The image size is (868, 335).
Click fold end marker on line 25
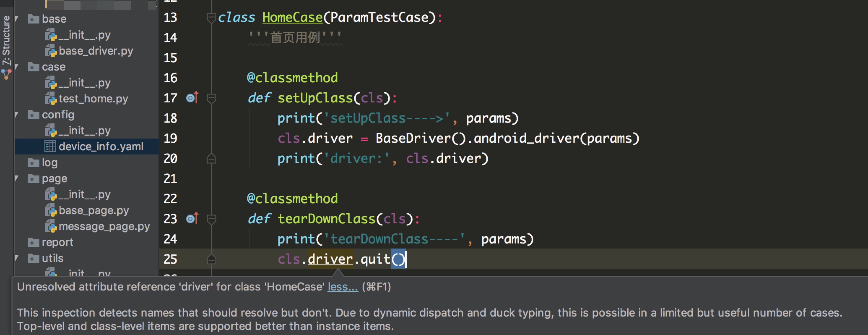coord(211,259)
